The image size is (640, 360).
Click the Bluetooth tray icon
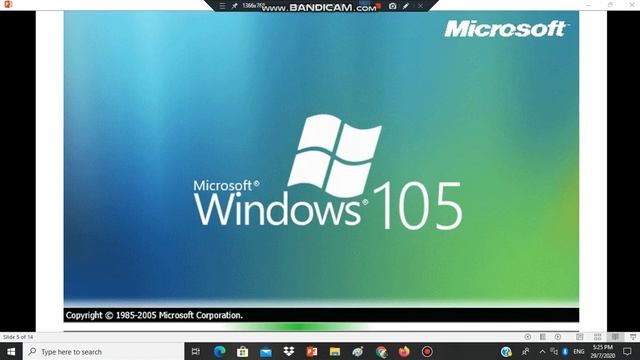565,351
